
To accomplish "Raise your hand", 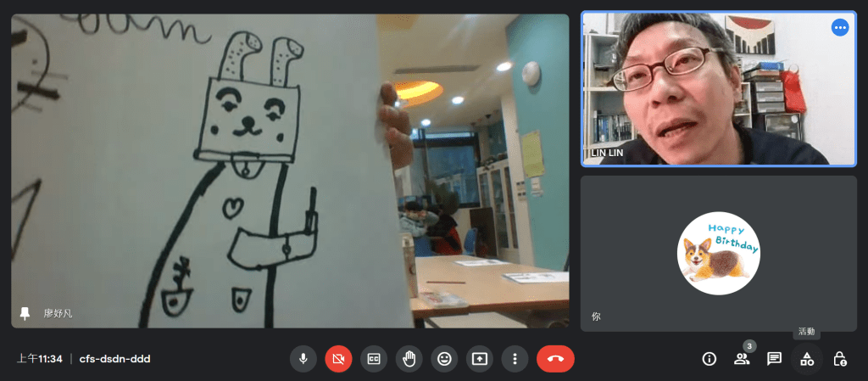I will (x=409, y=359).
